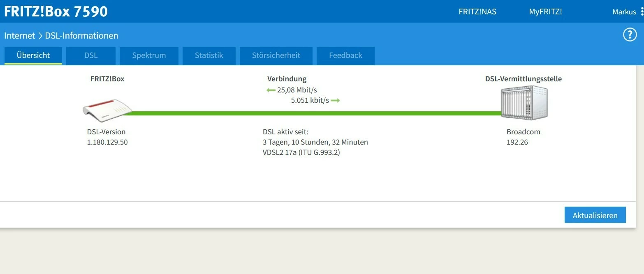
Task: Click the 5.051 kbit/s upstream value
Action: click(x=310, y=100)
